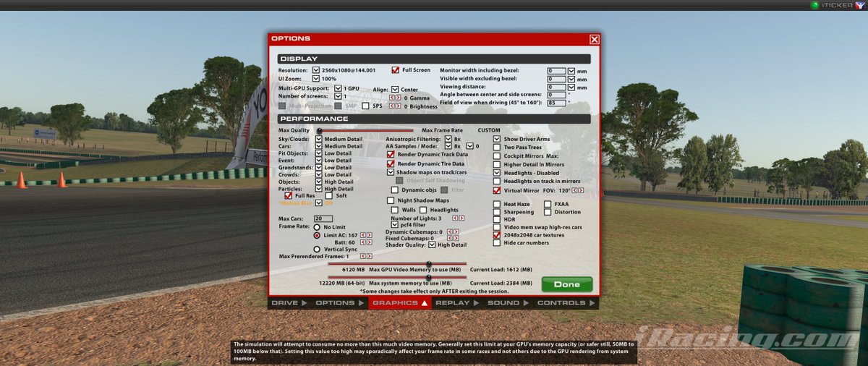
Task: Click the green Done button
Action: [567, 284]
